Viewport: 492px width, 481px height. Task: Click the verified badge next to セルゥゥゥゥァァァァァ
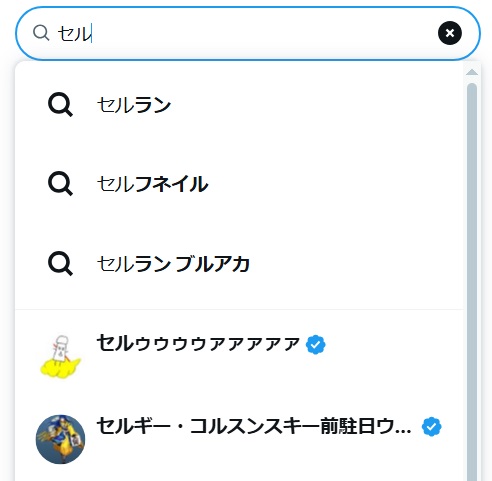click(x=316, y=345)
